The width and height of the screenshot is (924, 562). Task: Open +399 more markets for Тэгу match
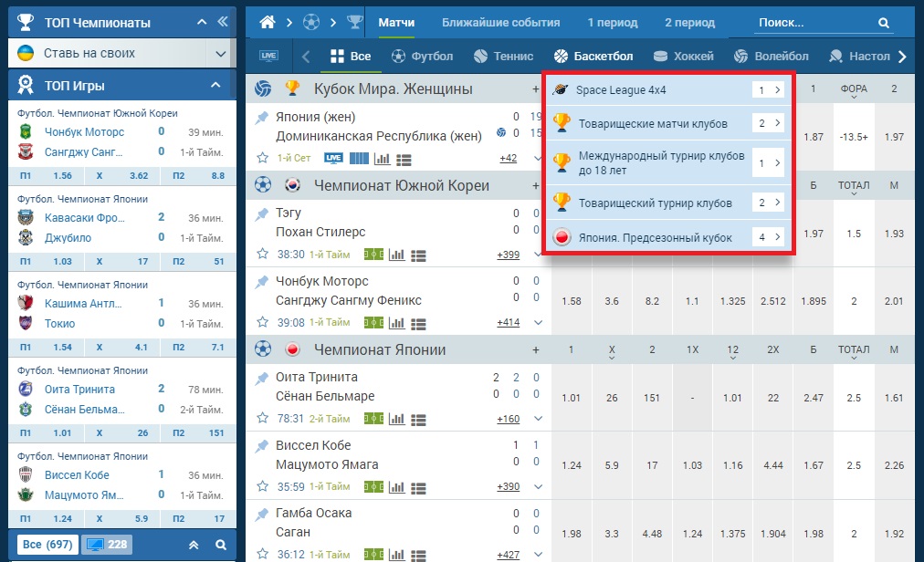[x=508, y=255]
